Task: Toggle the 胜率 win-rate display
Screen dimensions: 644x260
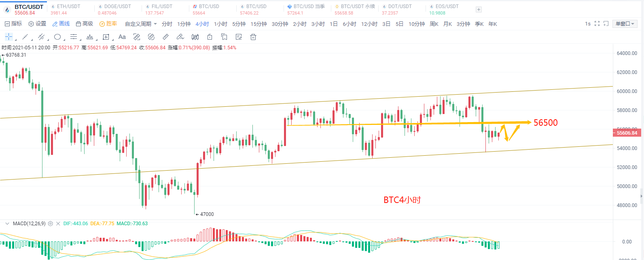Action: (108, 24)
